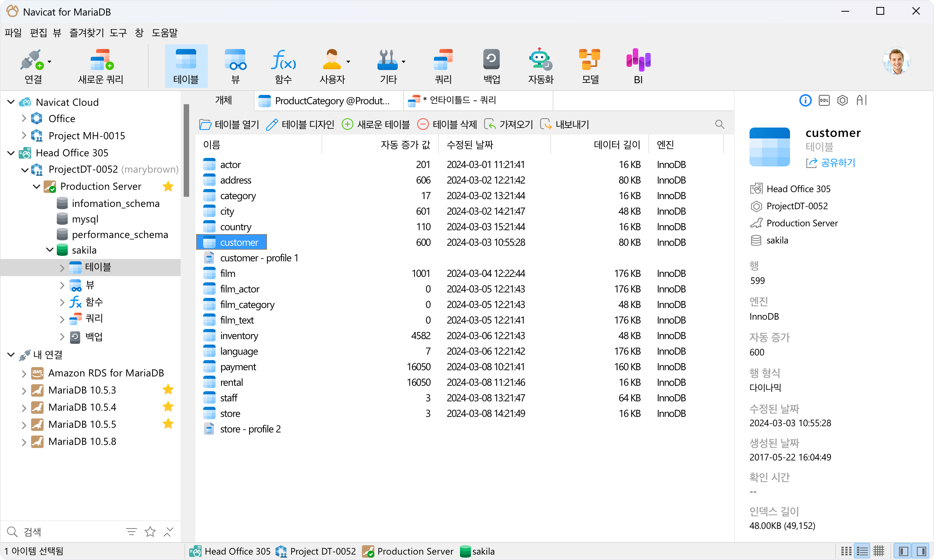Sort by 수정된 날짜 column header
This screenshot has height=560, width=934.
(494, 145)
